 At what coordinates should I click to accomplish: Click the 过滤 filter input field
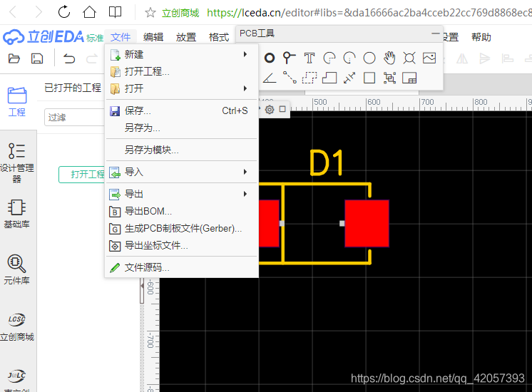coord(75,118)
